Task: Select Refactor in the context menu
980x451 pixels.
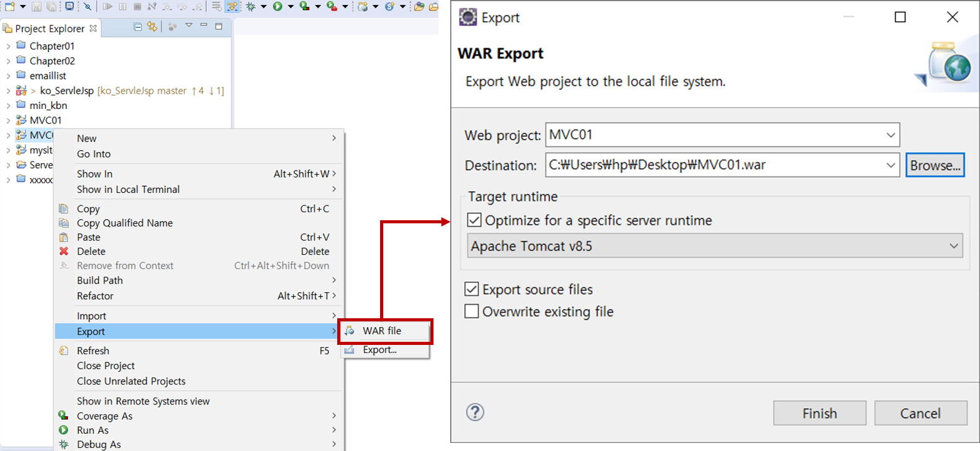Action: pos(199,296)
